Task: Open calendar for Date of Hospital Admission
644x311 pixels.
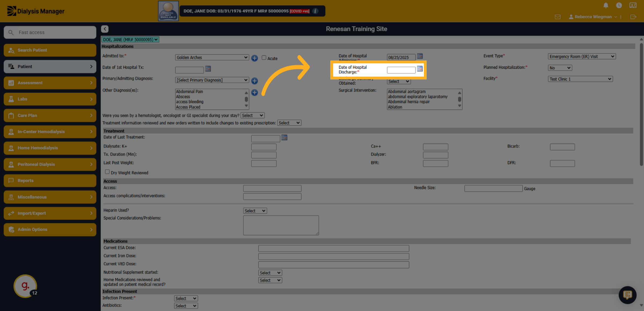Action: [x=420, y=56]
